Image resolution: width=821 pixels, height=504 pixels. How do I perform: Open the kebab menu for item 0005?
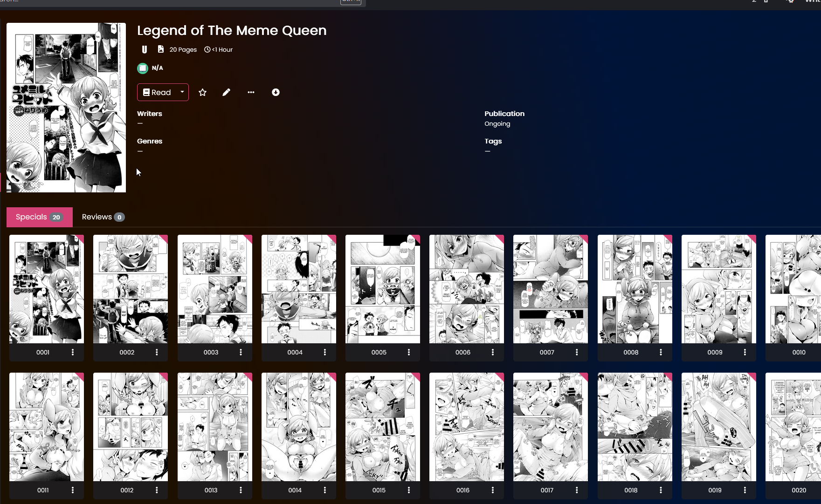[x=409, y=352]
